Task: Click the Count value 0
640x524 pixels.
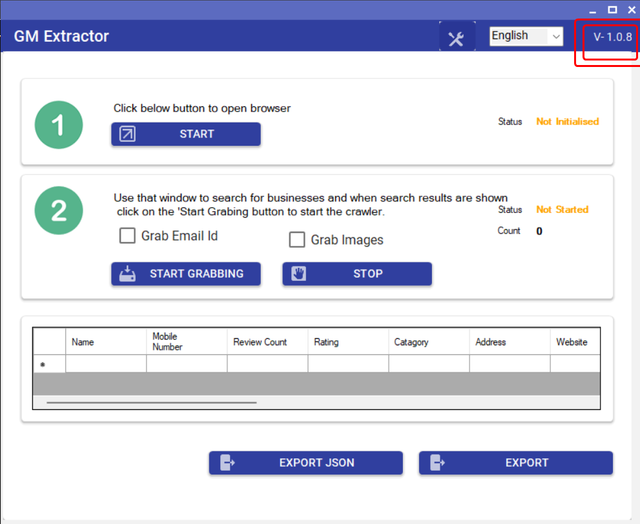Action: click(x=539, y=231)
